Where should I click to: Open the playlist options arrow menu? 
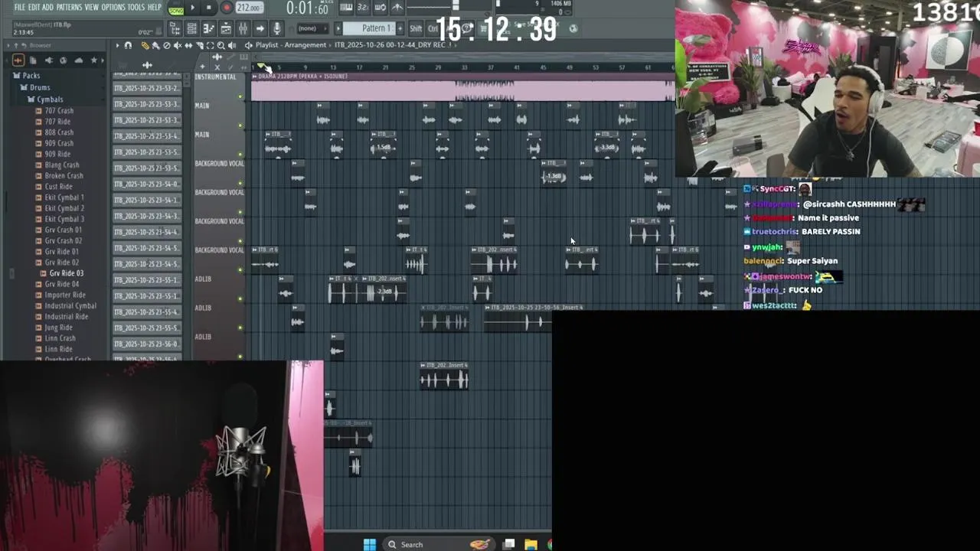[117, 45]
